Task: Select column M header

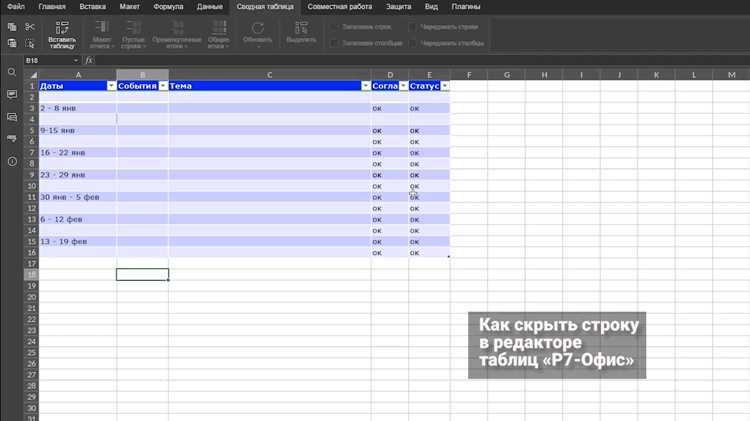Action: (731, 75)
